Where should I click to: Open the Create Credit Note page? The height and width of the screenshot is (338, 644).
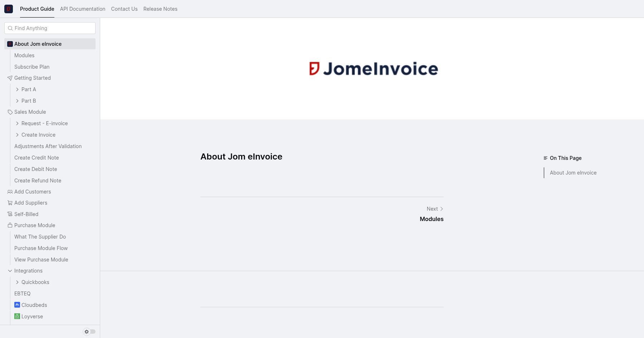(36, 158)
